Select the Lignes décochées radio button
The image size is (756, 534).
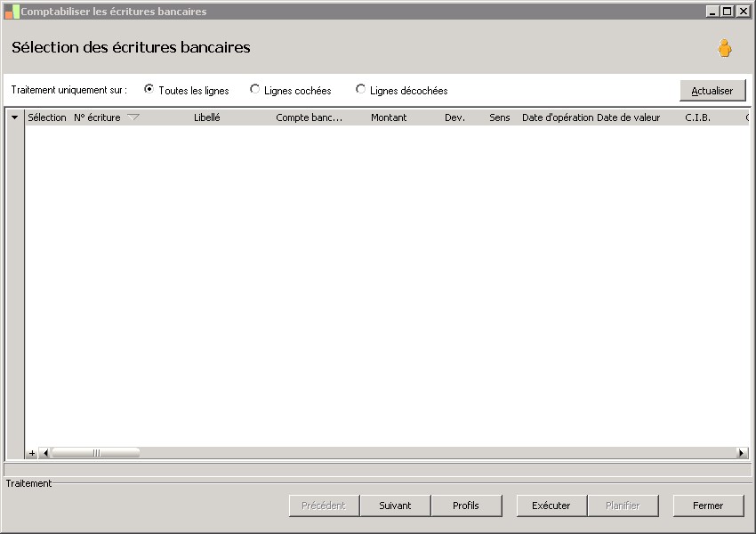pos(360,89)
